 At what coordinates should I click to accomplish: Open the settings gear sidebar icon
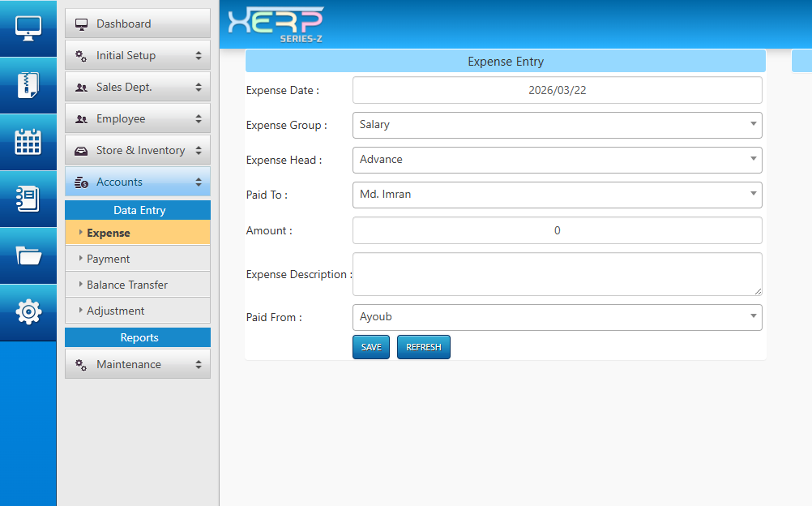pyautogui.click(x=28, y=312)
